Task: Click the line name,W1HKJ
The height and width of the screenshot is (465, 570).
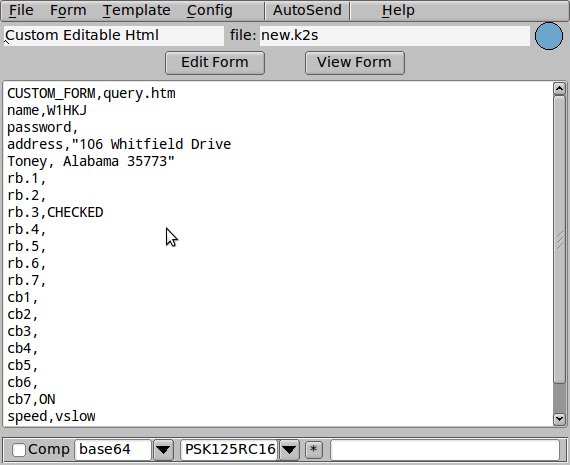Action: point(47,111)
